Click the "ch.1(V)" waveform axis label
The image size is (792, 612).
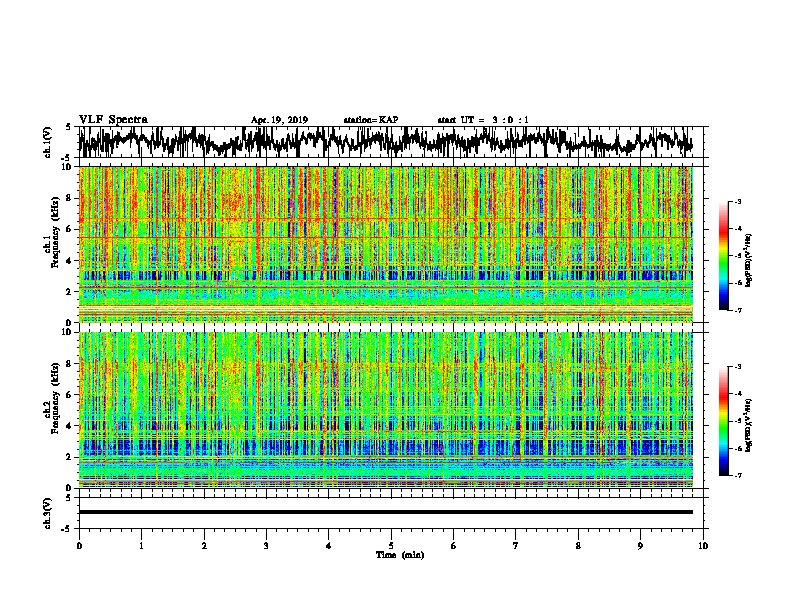[x=47, y=142]
